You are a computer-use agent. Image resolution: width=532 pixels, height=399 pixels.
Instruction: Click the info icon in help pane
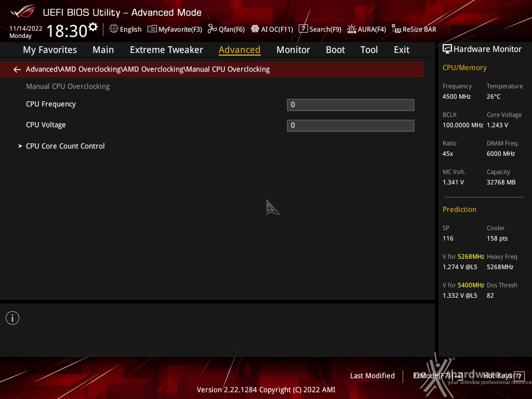click(12, 318)
